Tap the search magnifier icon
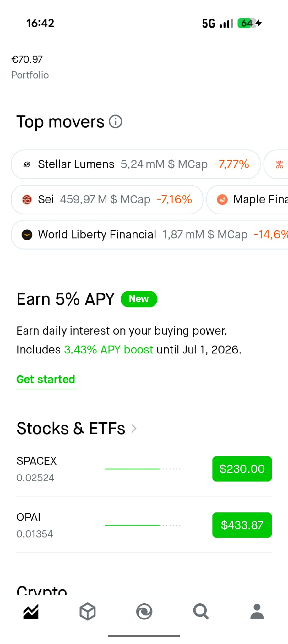The height and width of the screenshot is (644, 288). pos(201,612)
